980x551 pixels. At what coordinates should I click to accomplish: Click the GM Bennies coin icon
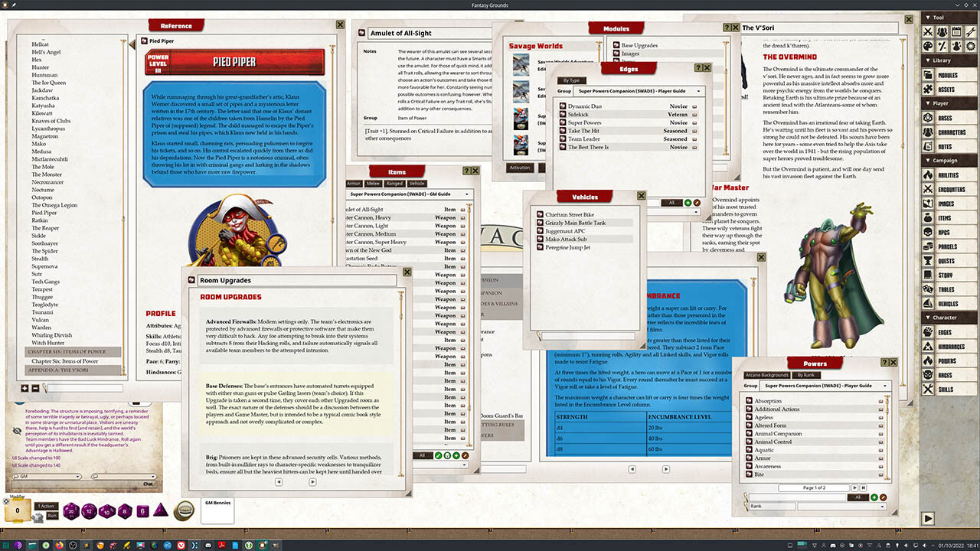click(x=184, y=511)
